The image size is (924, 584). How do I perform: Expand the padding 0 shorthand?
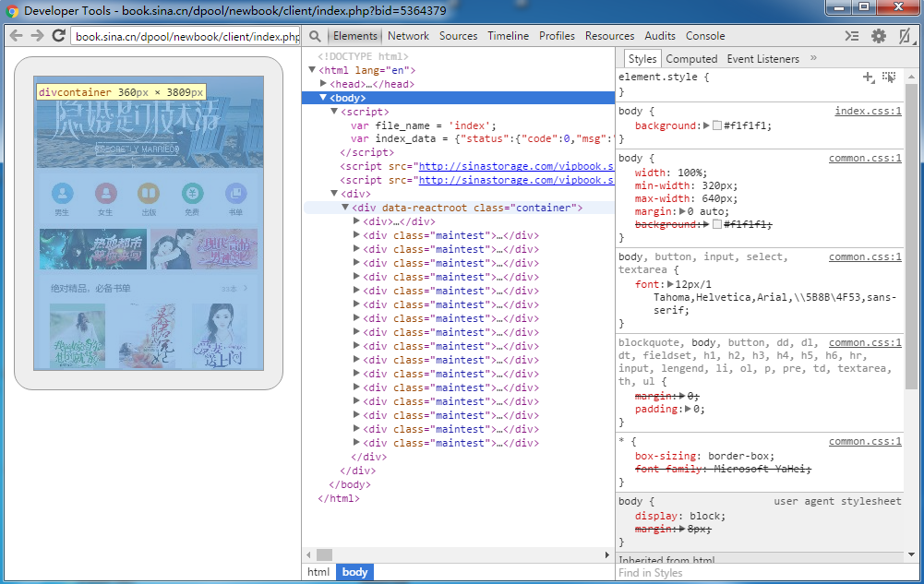(x=688, y=409)
